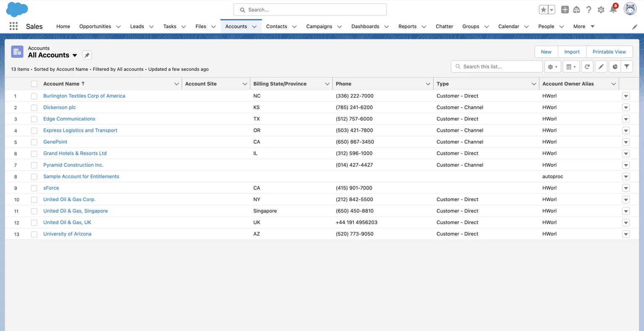Expand the Billing State/Province column menu chevron
The height and width of the screenshot is (331, 644).
pyautogui.click(x=327, y=84)
